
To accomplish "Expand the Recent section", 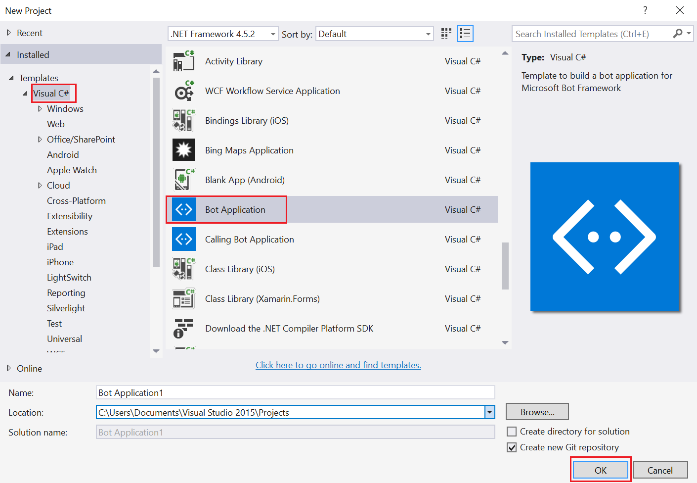I will [8, 33].
